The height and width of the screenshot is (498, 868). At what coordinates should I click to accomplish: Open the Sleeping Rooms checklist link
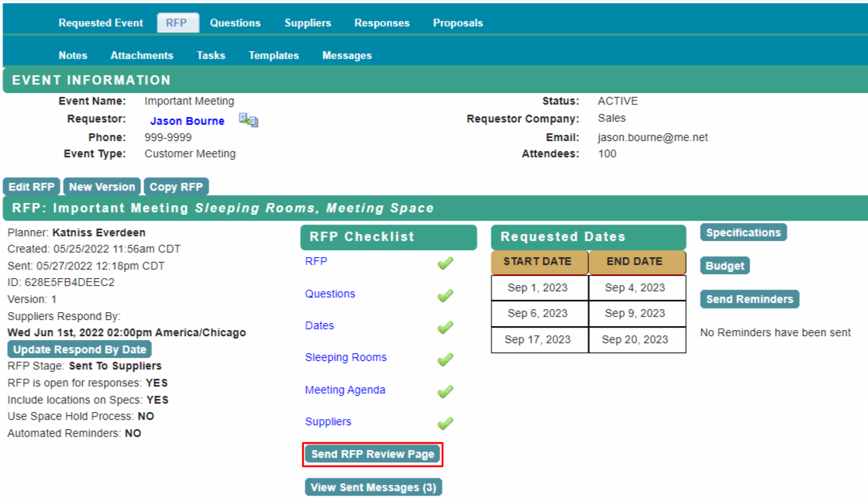pos(346,358)
